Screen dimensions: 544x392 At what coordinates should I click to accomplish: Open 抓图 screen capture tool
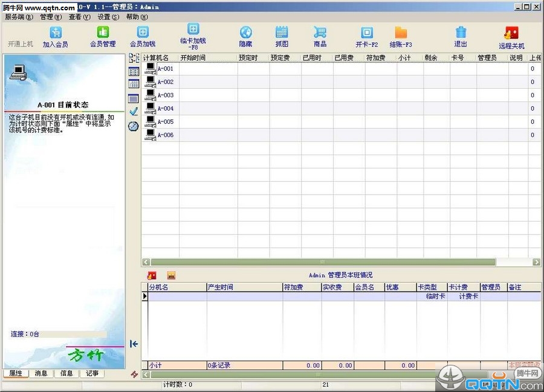[x=282, y=33]
